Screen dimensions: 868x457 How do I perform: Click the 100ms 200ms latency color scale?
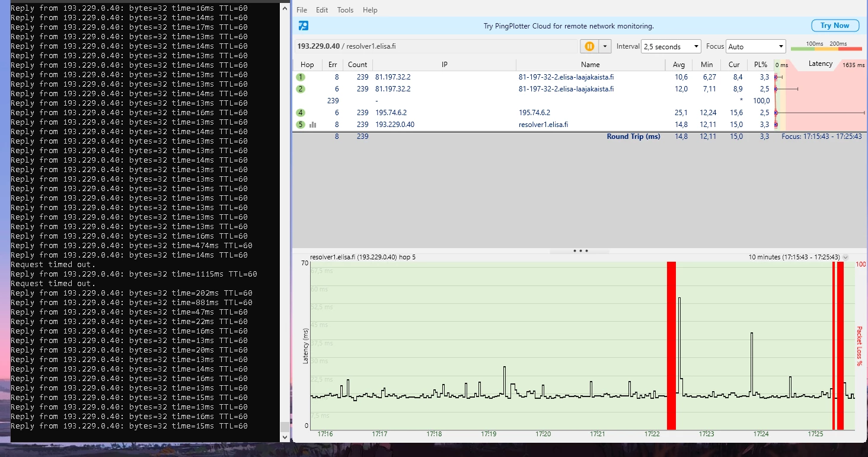tap(826, 46)
